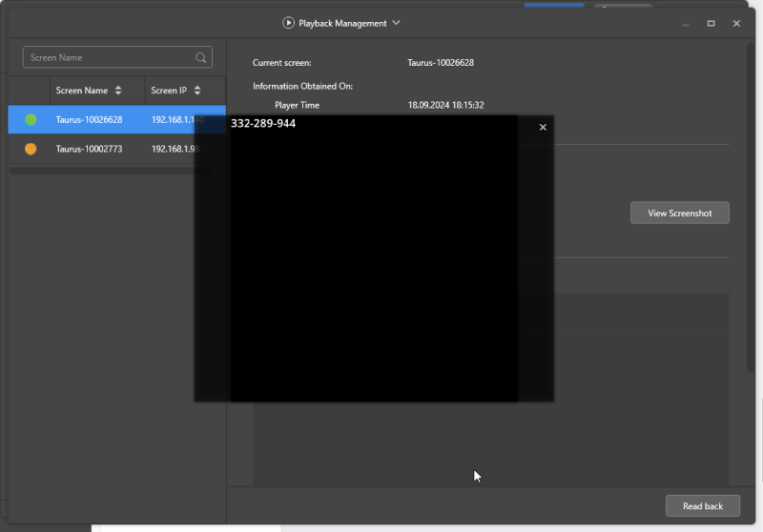The image size is (763, 532).
Task: Open the Playback Management title menu
Action: click(x=342, y=23)
